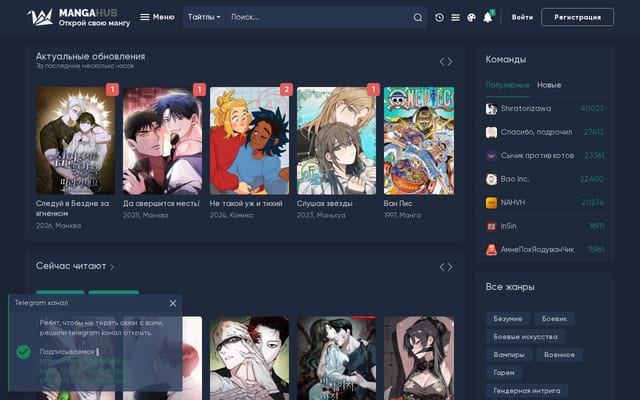Click the Войти login link
This screenshot has height=400, width=640.
(522, 17)
